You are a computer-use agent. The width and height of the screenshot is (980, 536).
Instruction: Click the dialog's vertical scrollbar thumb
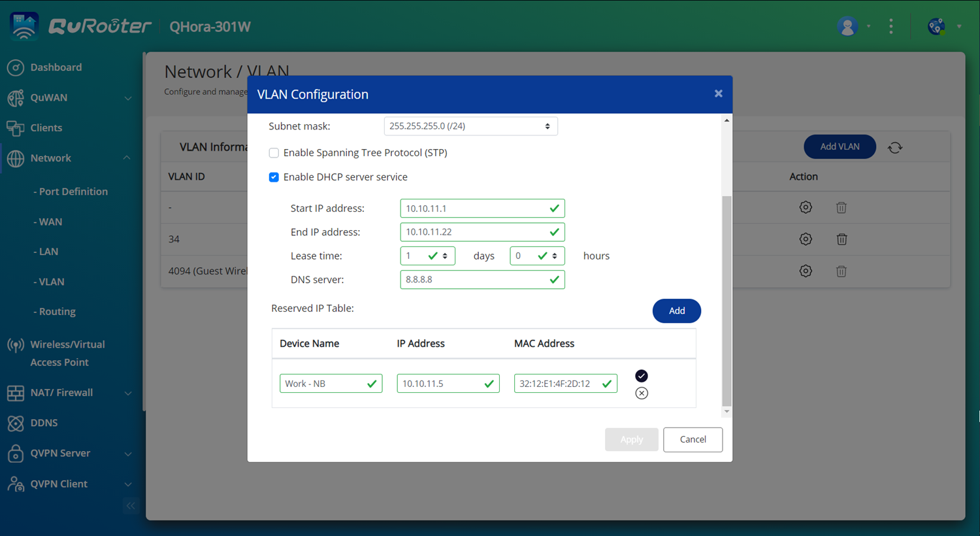[727, 301]
